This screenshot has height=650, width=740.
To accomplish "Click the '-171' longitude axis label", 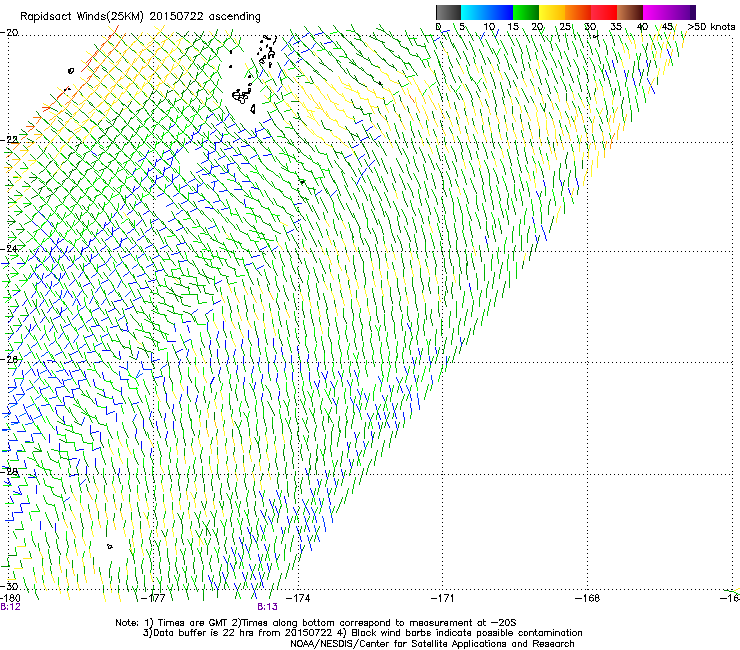I will click(442, 598).
